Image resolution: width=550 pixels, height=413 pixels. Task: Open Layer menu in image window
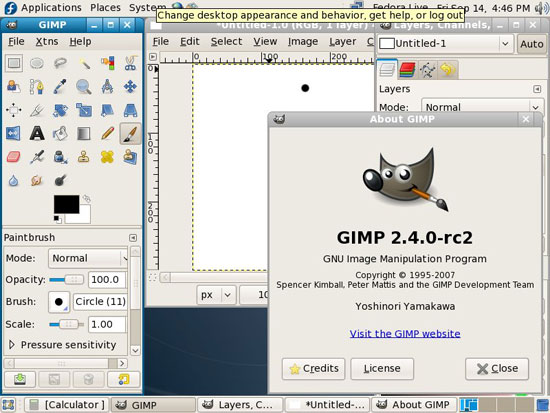point(342,42)
